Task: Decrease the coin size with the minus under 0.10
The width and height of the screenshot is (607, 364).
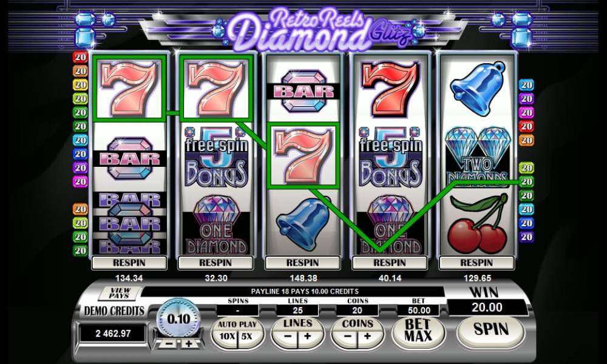Action: coord(169,343)
